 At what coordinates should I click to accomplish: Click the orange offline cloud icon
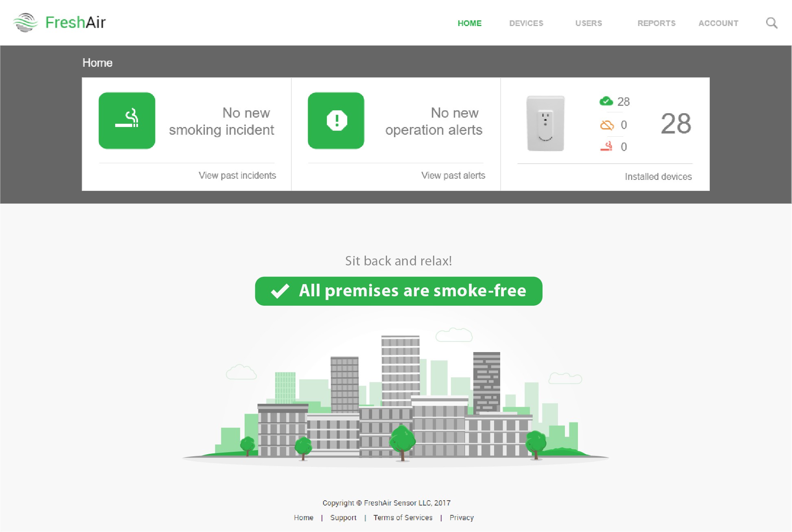click(x=607, y=125)
